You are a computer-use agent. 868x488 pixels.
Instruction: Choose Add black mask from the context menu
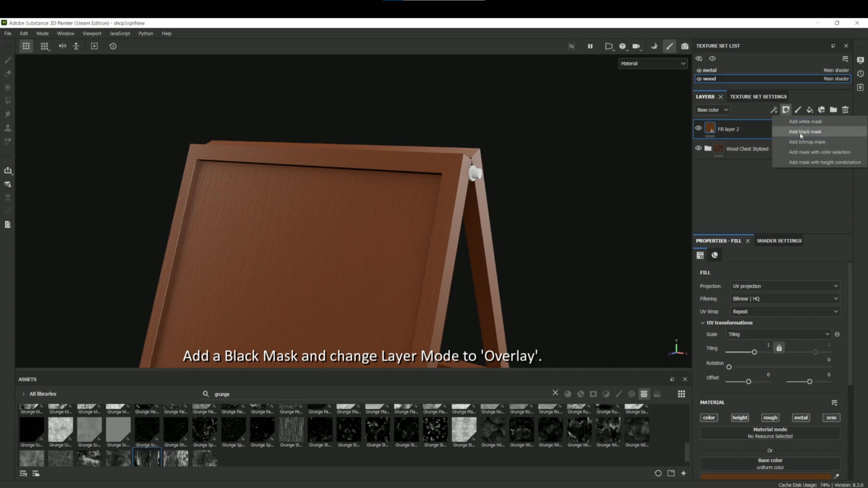(x=805, y=132)
